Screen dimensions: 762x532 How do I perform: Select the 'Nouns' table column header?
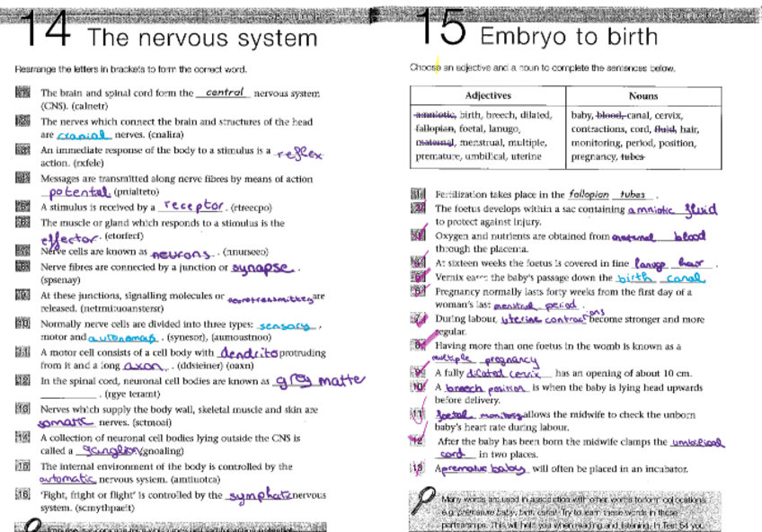[642, 95]
